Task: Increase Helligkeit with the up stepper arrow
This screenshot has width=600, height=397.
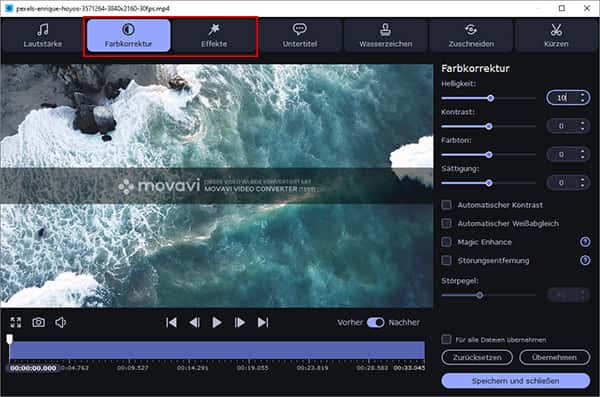Action: [582, 94]
